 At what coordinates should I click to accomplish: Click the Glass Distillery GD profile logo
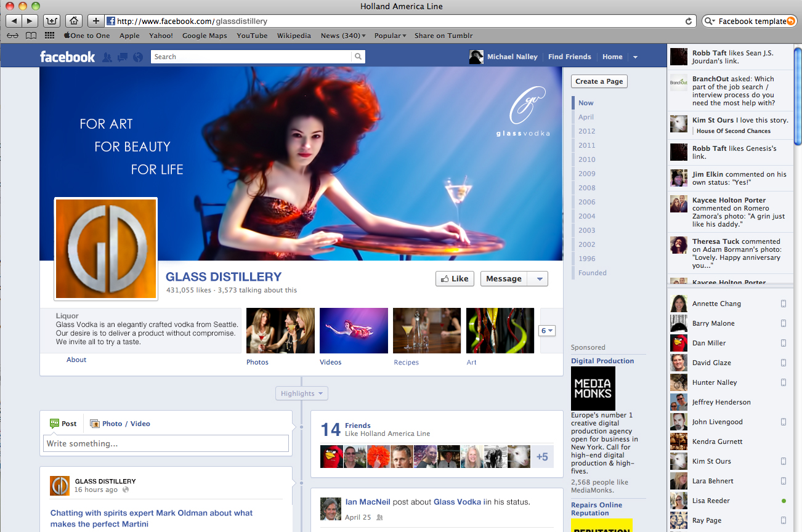106,249
